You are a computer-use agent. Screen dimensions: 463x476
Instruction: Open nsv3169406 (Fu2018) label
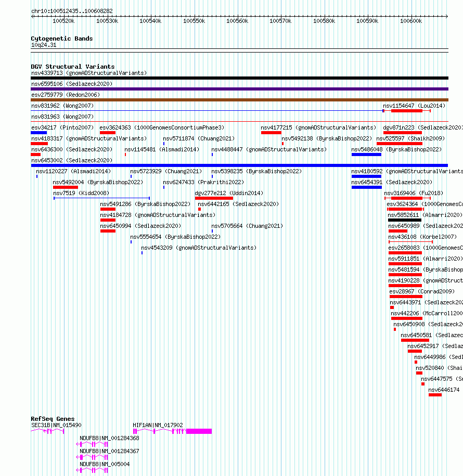(x=414, y=193)
